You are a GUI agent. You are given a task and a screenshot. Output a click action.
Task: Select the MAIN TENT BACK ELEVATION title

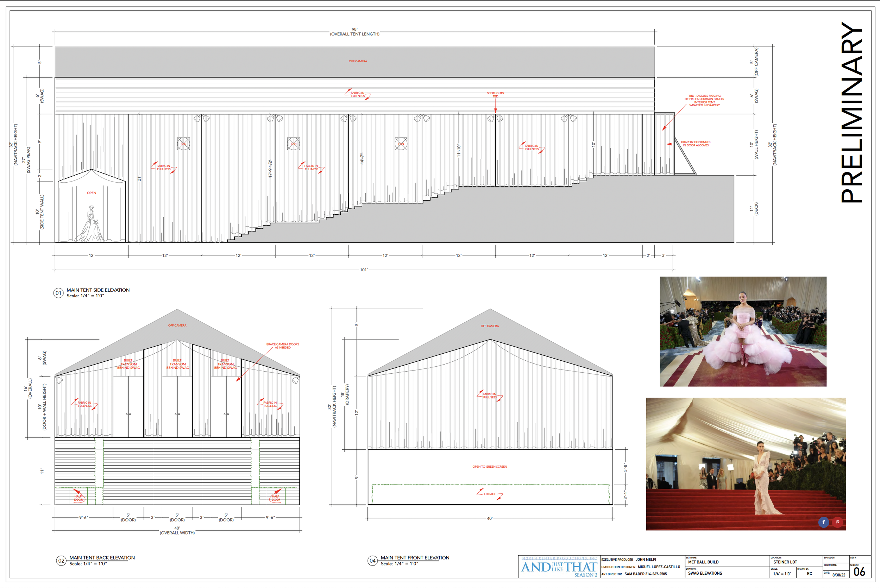pos(102,558)
